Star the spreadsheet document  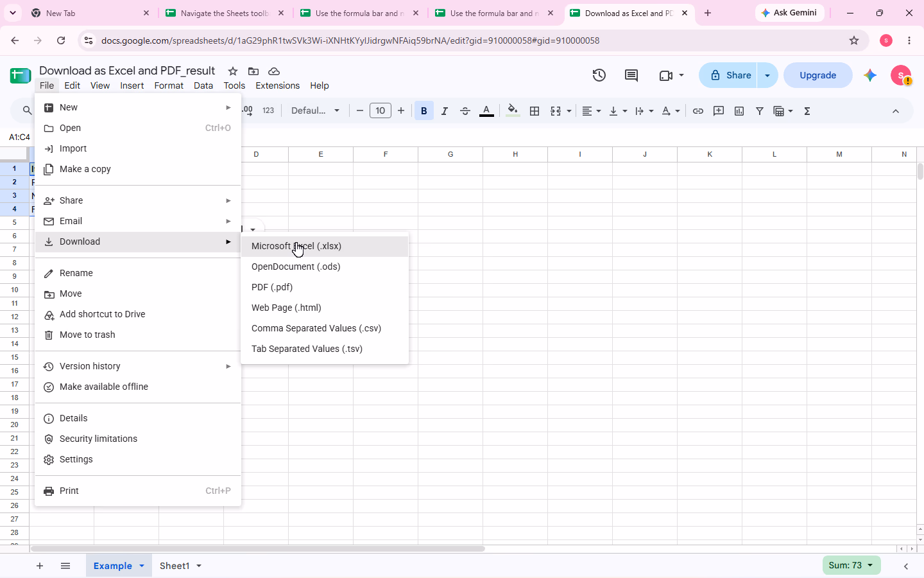233,71
